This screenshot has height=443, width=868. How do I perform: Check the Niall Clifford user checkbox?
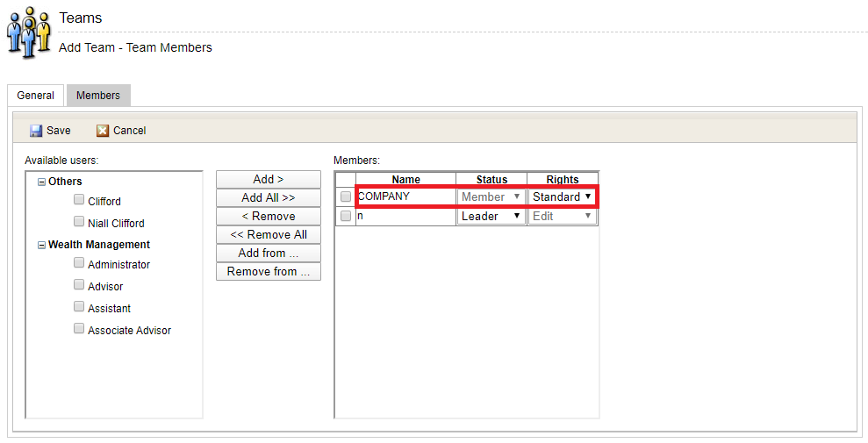tap(80, 222)
